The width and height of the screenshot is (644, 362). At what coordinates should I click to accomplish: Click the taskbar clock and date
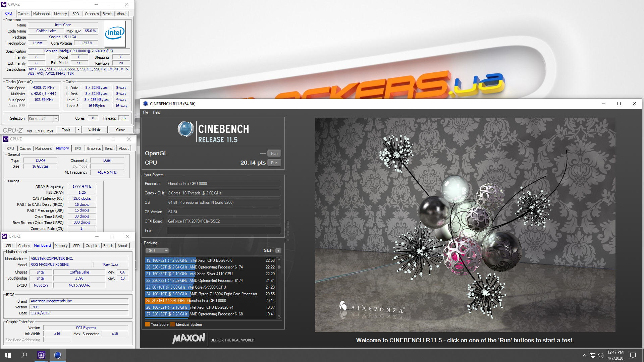tap(615, 355)
